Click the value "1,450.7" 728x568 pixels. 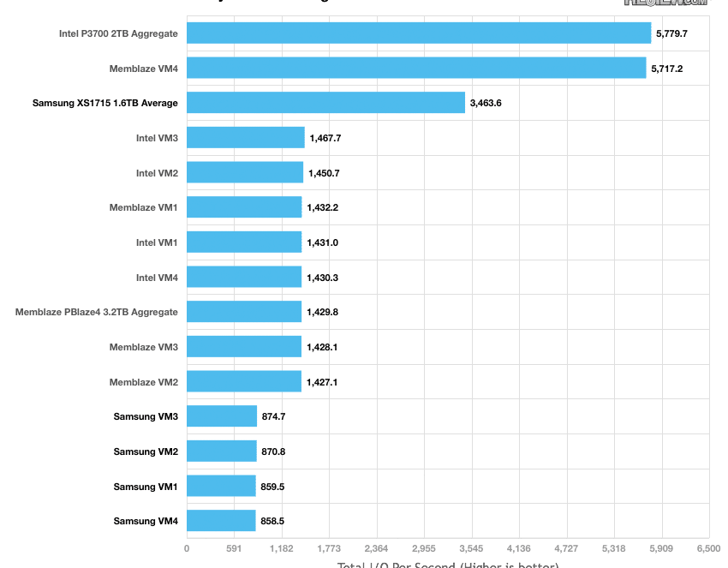pos(324,173)
